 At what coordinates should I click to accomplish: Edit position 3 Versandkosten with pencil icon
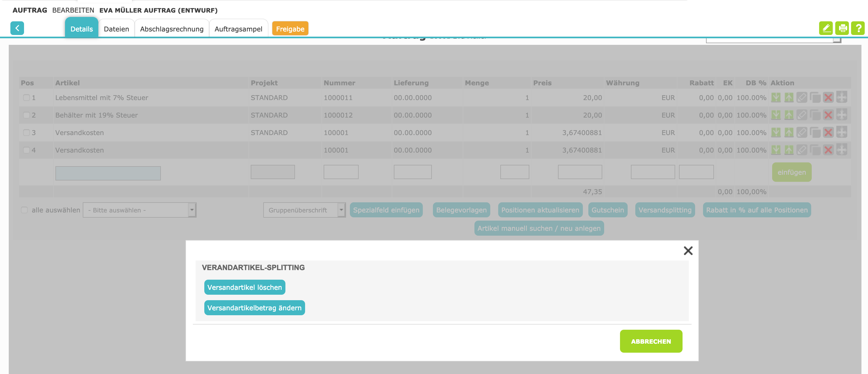tap(802, 133)
